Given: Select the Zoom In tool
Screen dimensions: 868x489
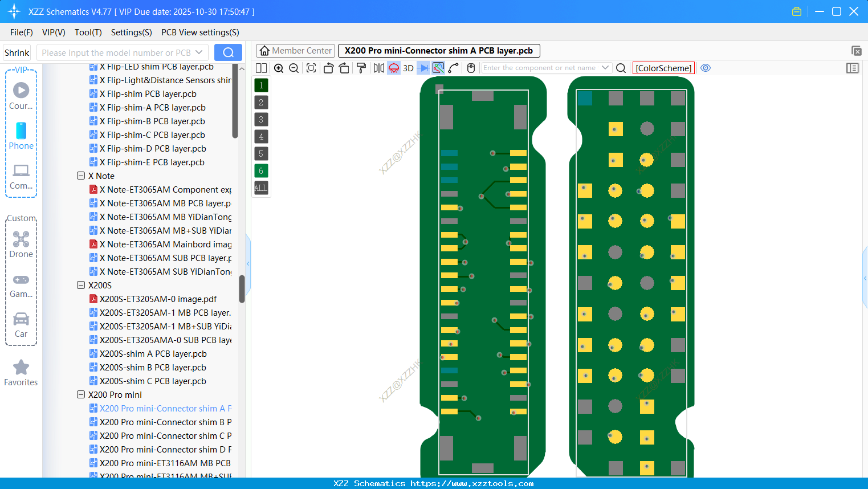Looking at the screenshot, I should [x=279, y=68].
